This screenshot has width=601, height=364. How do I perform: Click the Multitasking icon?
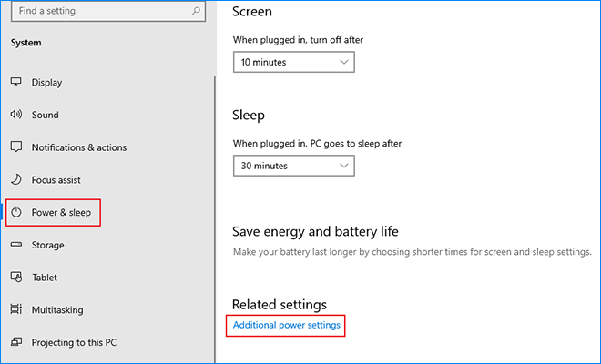coord(15,310)
